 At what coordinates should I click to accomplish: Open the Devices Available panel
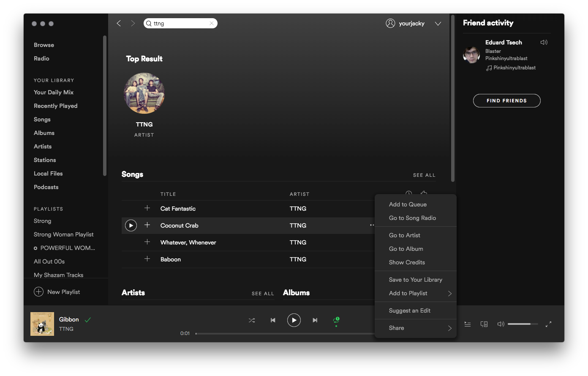click(484, 324)
